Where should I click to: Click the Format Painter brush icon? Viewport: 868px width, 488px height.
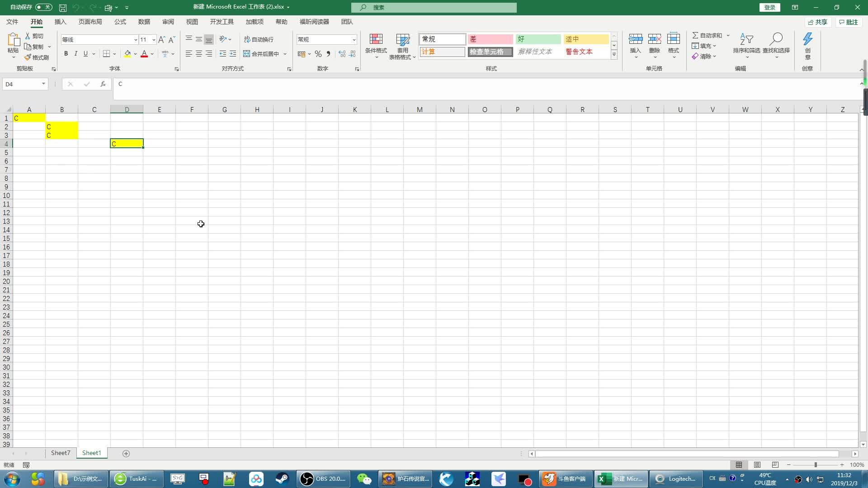[28, 57]
